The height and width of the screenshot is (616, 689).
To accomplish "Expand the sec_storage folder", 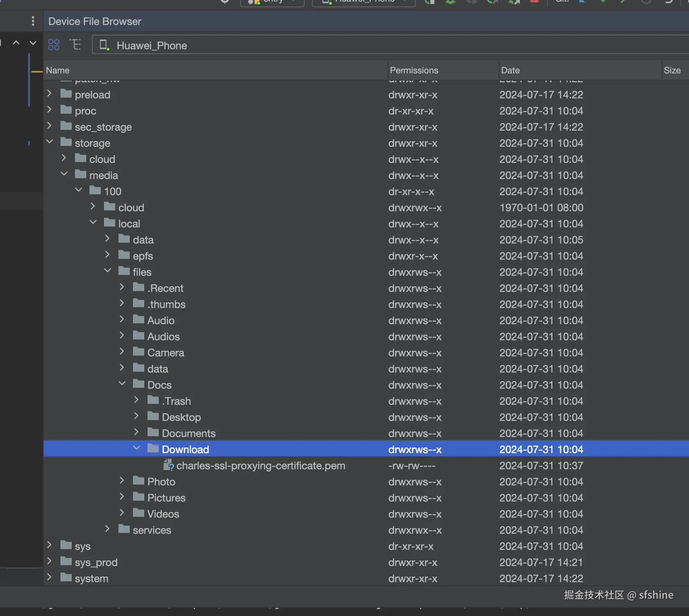I will point(49,126).
